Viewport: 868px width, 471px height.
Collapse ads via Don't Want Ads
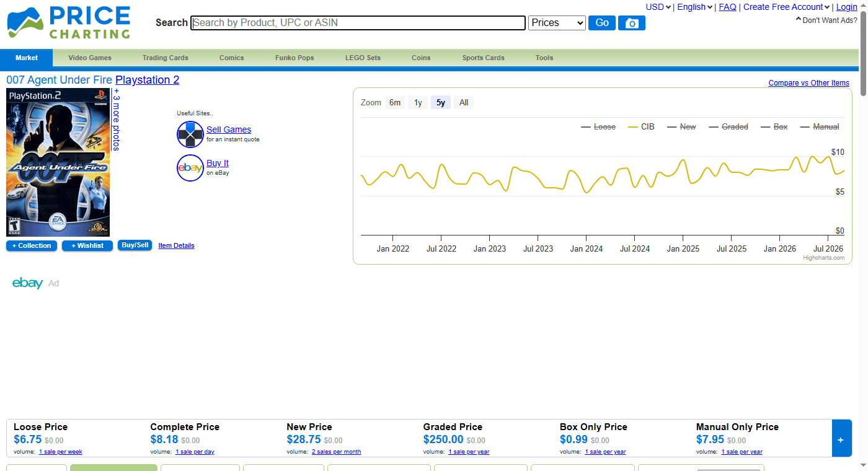pyautogui.click(x=826, y=20)
